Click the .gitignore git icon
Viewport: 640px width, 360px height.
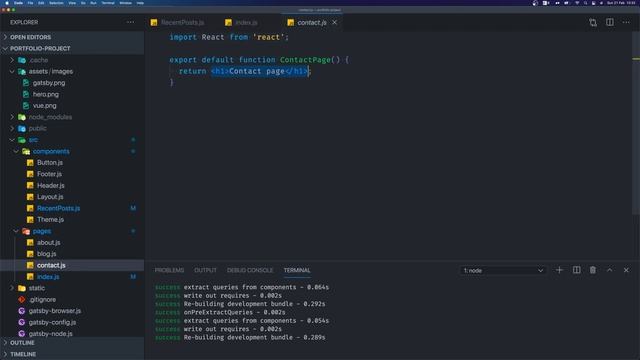point(22,300)
